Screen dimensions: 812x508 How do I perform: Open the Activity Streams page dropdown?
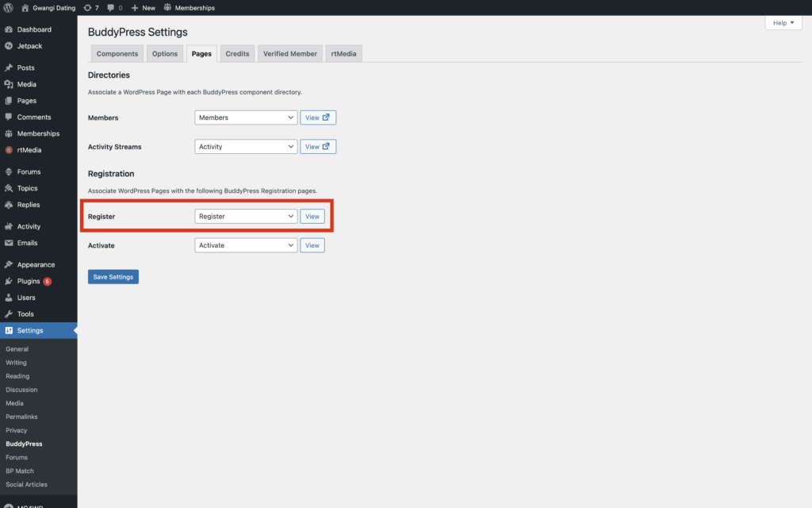click(x=246, y=147)
